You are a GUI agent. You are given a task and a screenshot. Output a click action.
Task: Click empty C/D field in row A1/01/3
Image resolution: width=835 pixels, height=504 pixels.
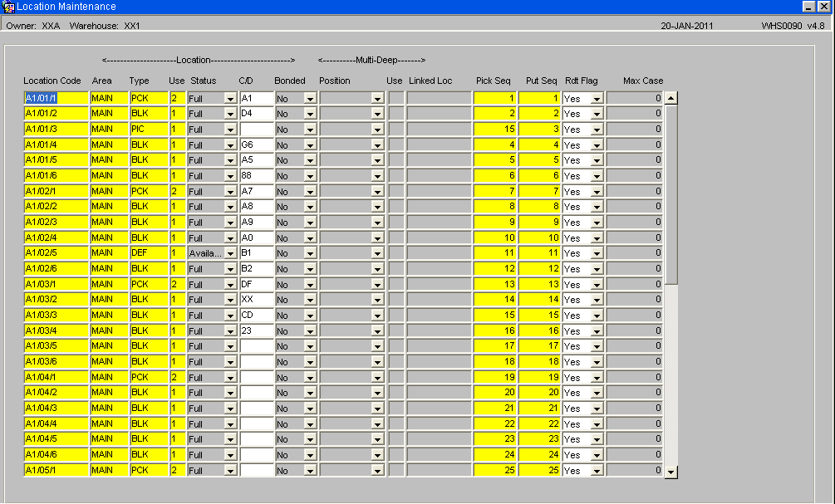[x=257, y=129]
